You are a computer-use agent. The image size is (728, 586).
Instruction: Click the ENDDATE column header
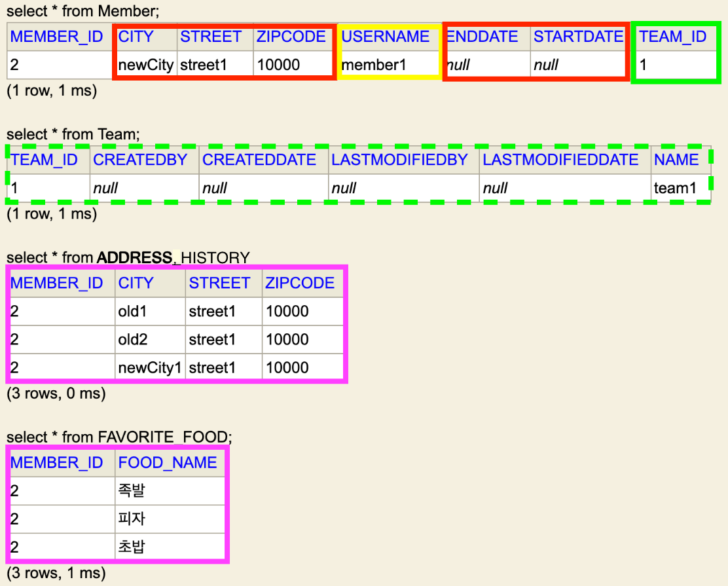pos(482,36)
